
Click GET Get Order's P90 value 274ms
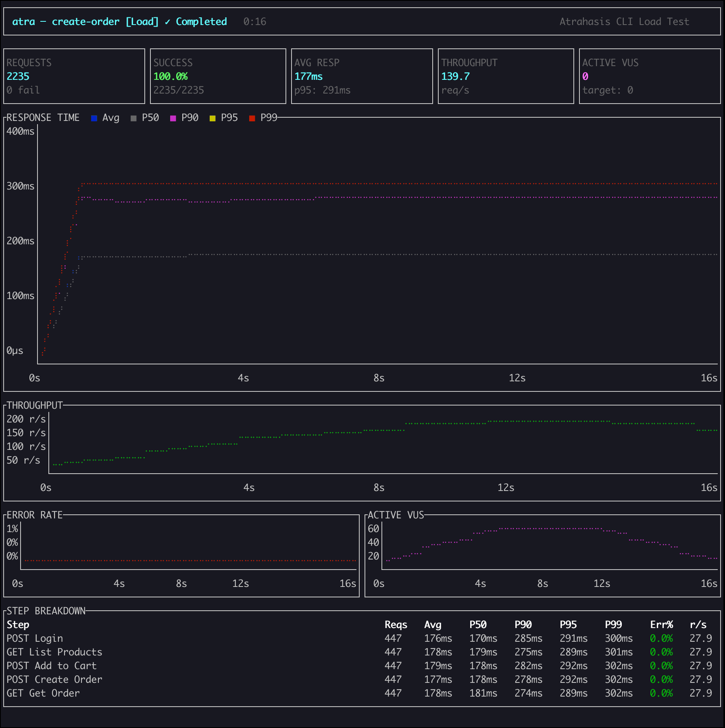tap(529, 693)
